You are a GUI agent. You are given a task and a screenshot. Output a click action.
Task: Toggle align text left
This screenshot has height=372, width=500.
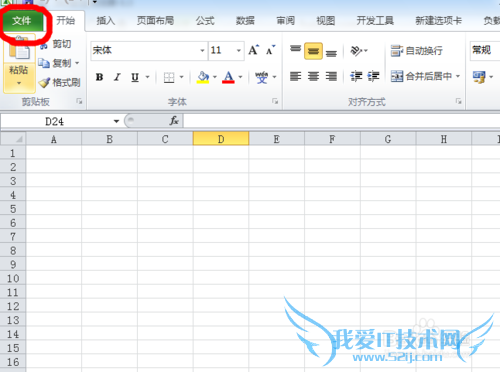click(x=295, y=77)
